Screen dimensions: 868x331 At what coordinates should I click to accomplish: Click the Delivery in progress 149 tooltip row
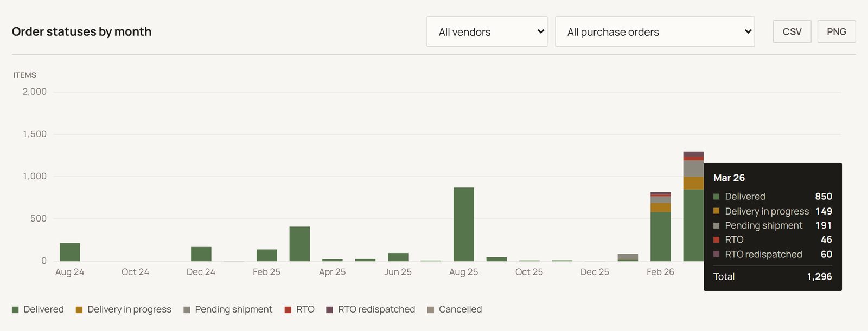pyautogui.click(x=773, y=211)
